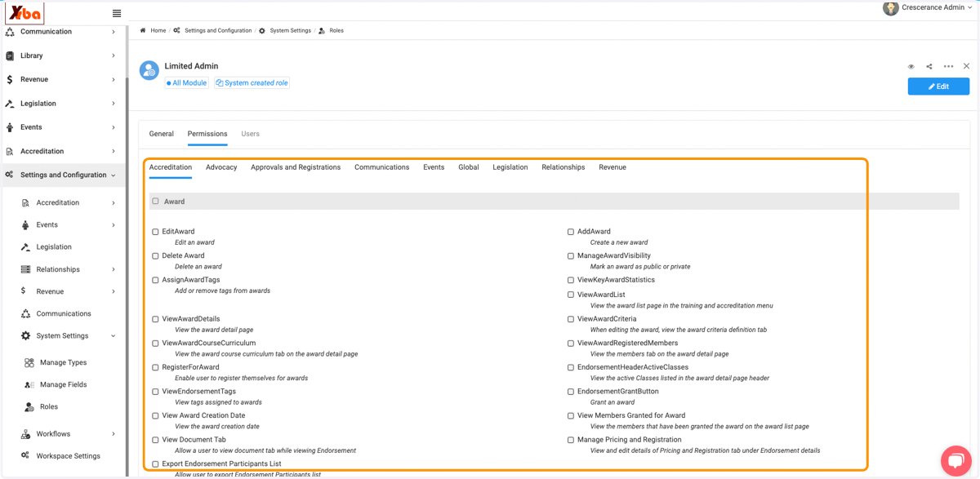980x479 pixels.
Task: Switch to the Users tab
Action: click(x=250, y=134)
